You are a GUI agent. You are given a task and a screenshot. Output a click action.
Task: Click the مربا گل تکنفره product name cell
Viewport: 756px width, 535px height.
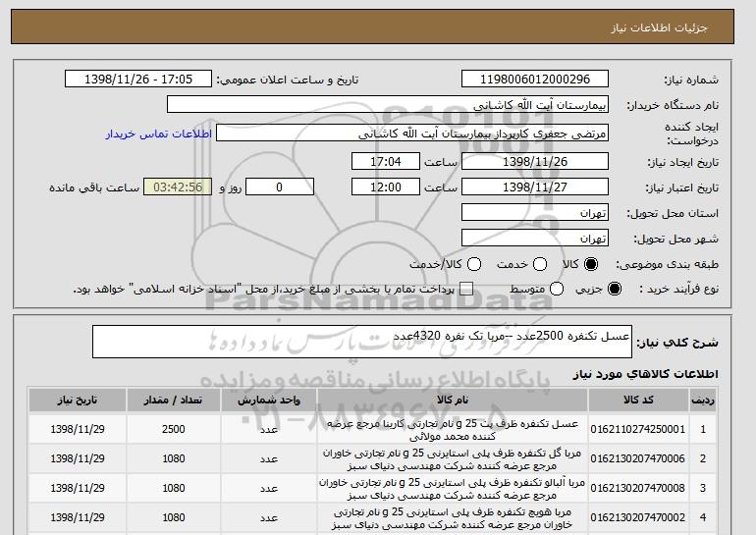(x=453, y=459)
